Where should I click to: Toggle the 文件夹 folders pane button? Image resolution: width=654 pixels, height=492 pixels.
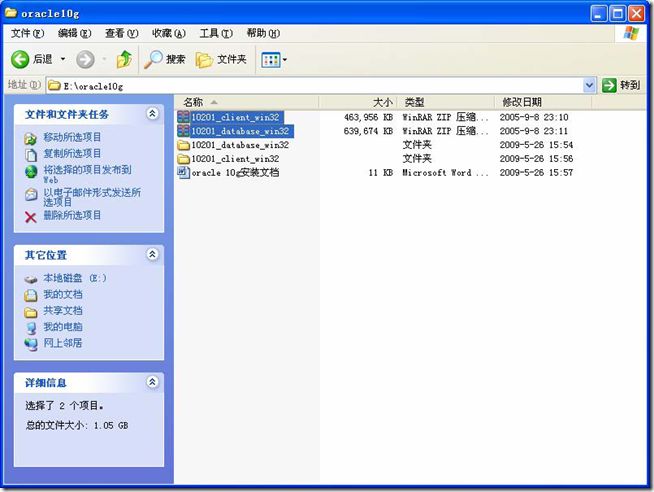(x=221, y=60)
